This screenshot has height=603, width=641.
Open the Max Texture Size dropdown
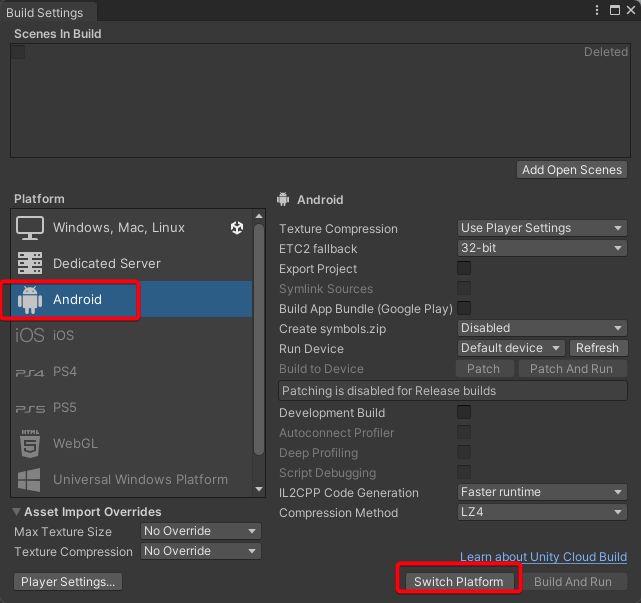coord(201,531)
